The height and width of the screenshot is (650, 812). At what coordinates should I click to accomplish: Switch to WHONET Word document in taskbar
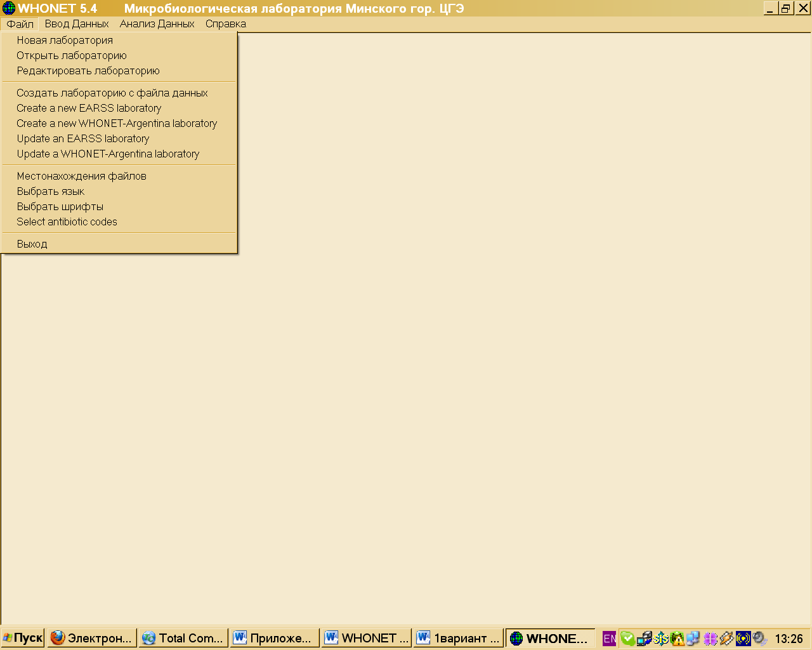366,638
